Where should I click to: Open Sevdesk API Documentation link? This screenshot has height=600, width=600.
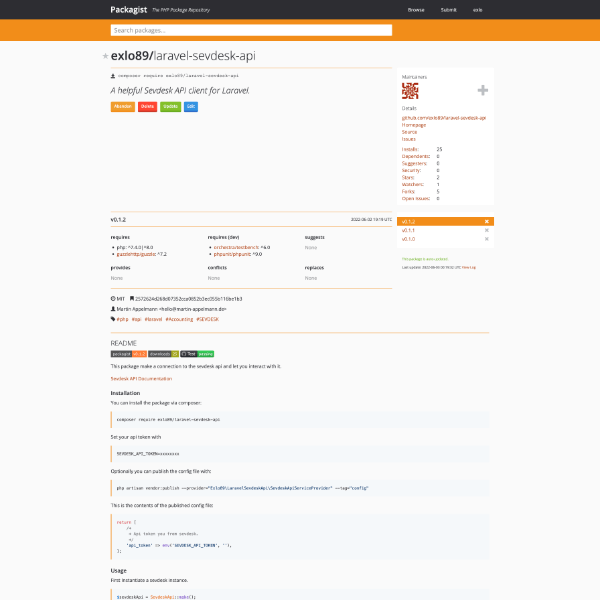tap(141, 379)
